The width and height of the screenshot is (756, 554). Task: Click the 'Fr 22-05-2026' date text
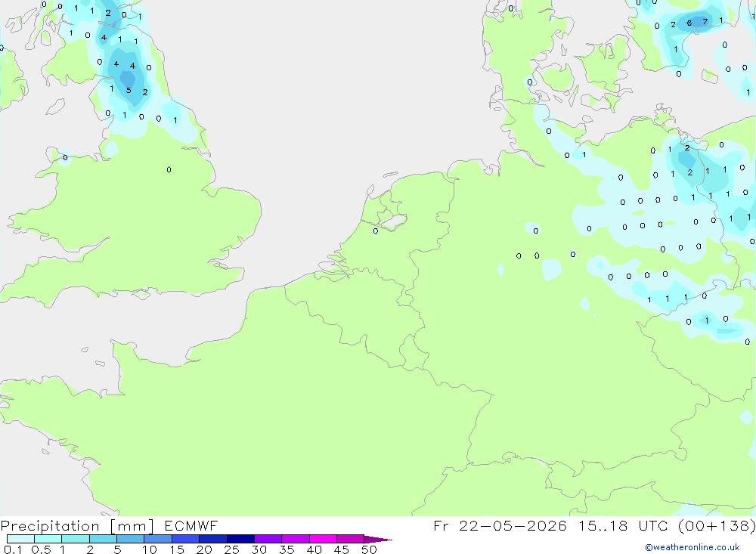click(x=500, y=526)
